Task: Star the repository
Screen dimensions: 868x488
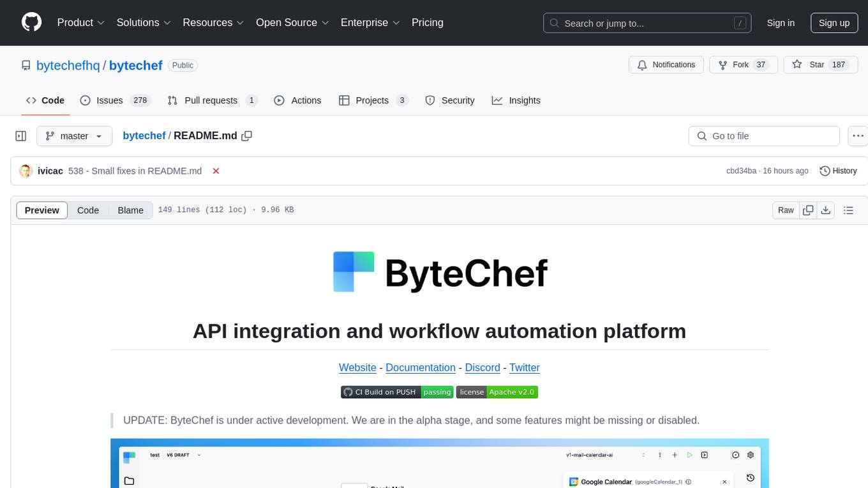Action: pyautogui.click(x=820, y=65)
